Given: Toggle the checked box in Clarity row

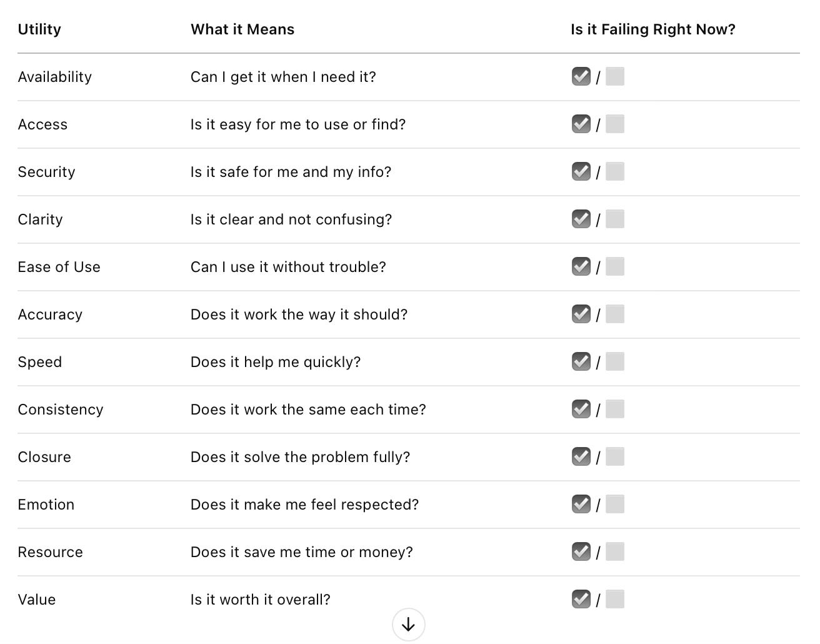Looking at the screenshot, I should click(581, 219).
